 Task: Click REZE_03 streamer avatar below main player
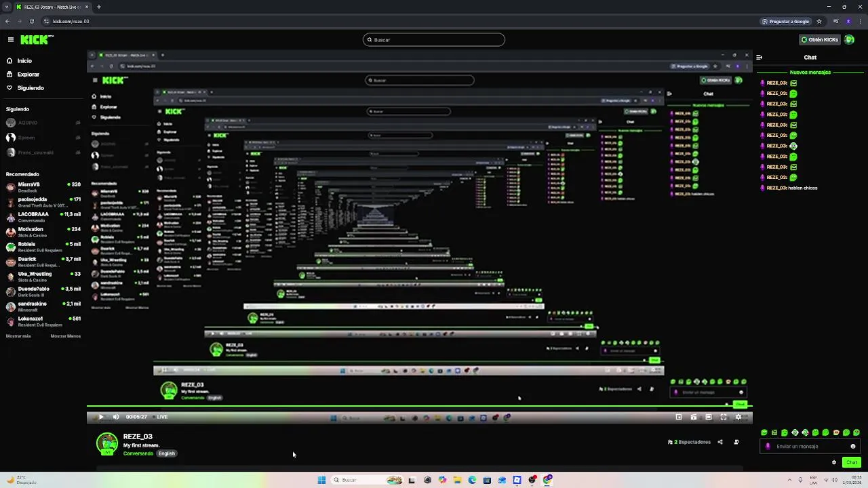pyautogui.click(x=106, y=444)
